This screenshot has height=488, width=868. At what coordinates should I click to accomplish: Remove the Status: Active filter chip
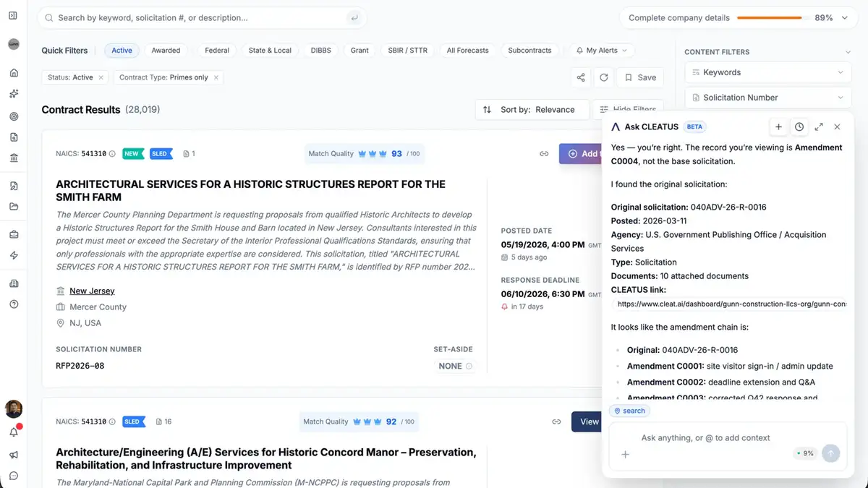pos(101,77)
